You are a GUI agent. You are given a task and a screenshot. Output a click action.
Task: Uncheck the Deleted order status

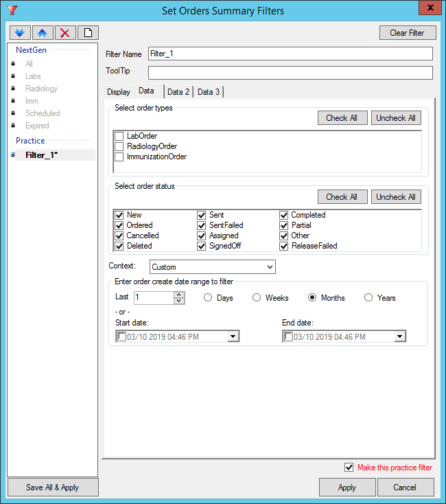[119, 246]
